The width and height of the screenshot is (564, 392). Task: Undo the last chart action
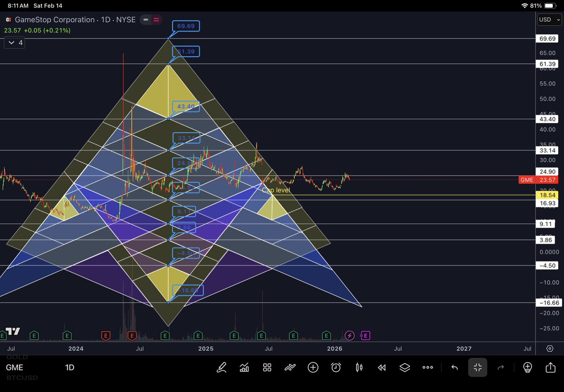(455, 367)
